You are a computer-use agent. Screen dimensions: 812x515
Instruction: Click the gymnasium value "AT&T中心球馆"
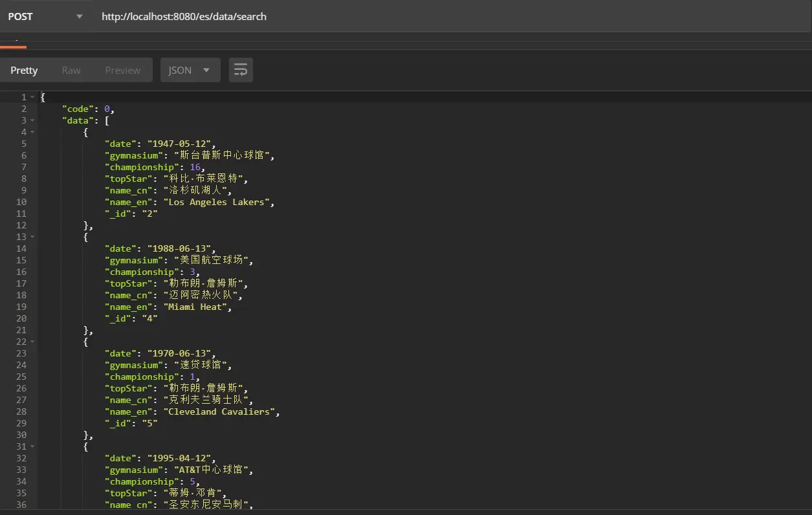coord(212,470)
